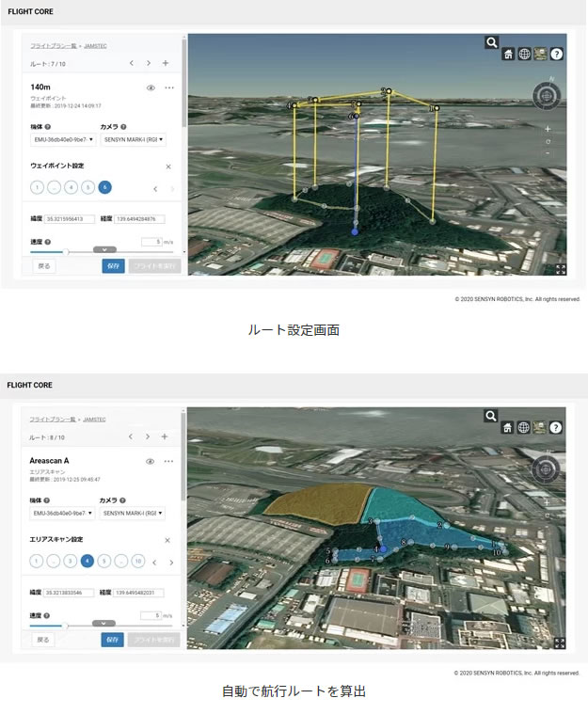Open JAMSTEC breadcrumb in Areascan A panel
The height and width of the screenshot is (714, 588).
click(94, 420)
